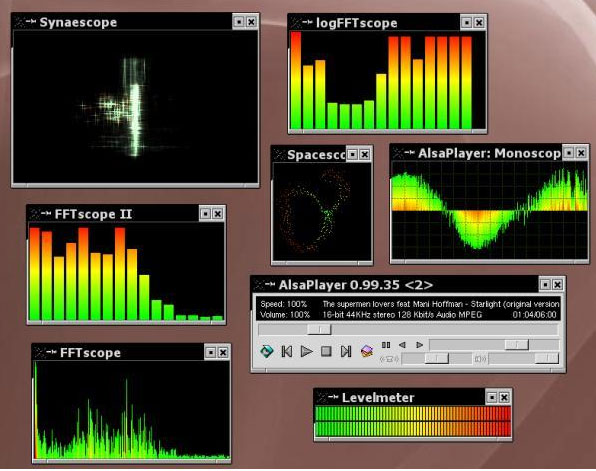
Task: Click the FFTscope II title bar text
Action: 93,214
